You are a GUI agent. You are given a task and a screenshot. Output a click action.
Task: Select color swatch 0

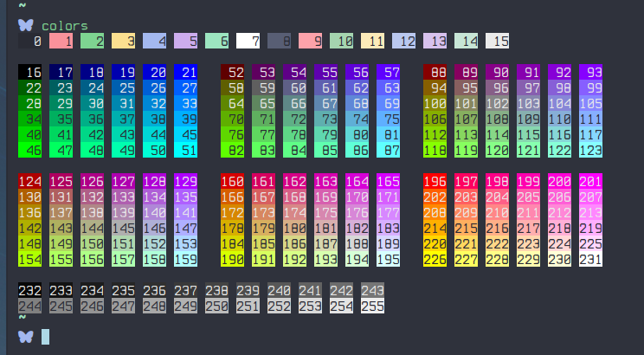(x=30, y=41)
